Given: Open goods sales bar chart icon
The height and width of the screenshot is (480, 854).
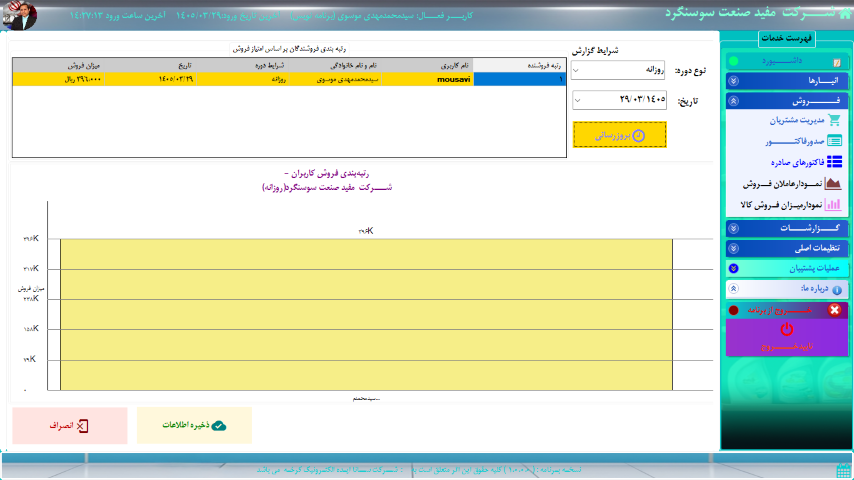Looking at the screenshot, I should [x=833, y=204].
